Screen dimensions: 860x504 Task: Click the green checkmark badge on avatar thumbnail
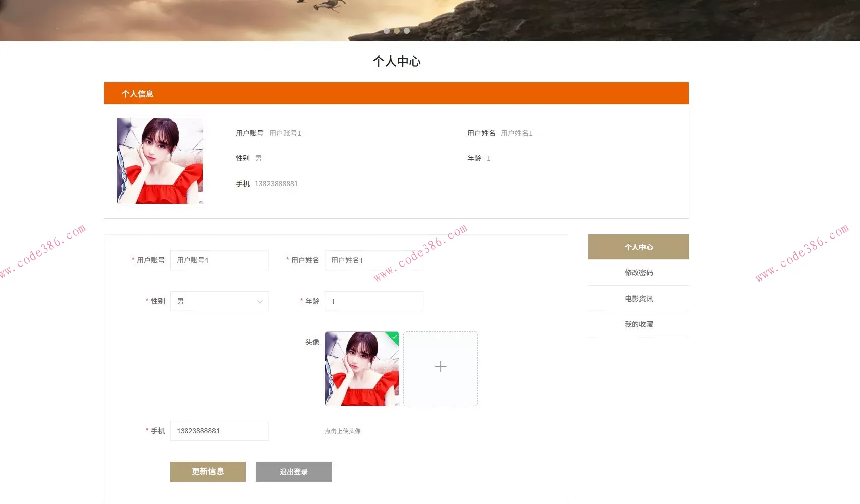coord(394,337)
